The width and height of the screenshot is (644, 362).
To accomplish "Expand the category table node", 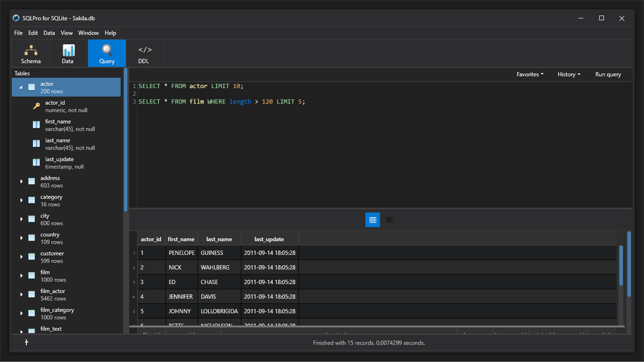I will (21, 200).
